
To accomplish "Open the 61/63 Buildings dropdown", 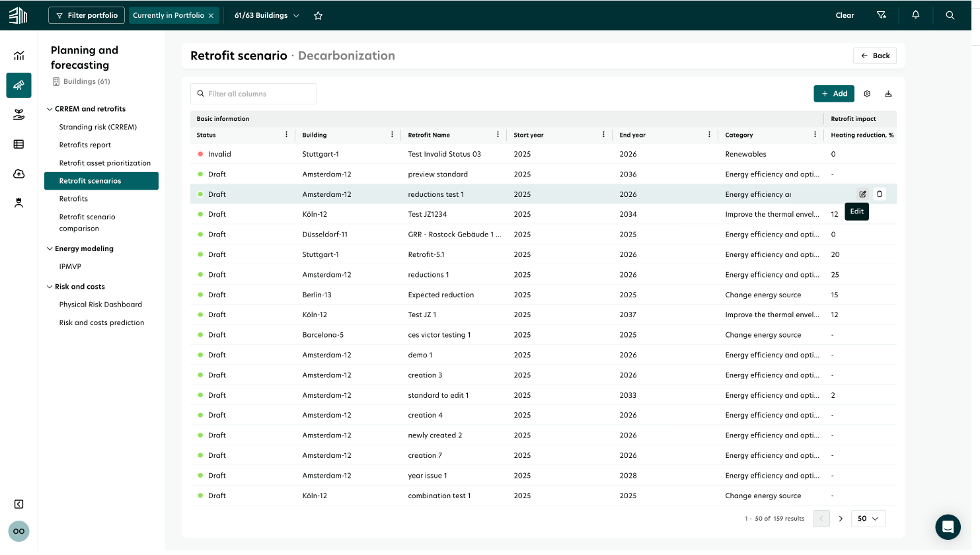I will 266,15.
